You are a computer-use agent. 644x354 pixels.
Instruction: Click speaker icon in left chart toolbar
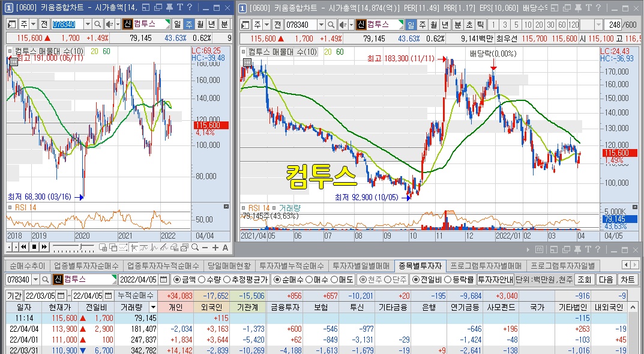coord(109,24)
